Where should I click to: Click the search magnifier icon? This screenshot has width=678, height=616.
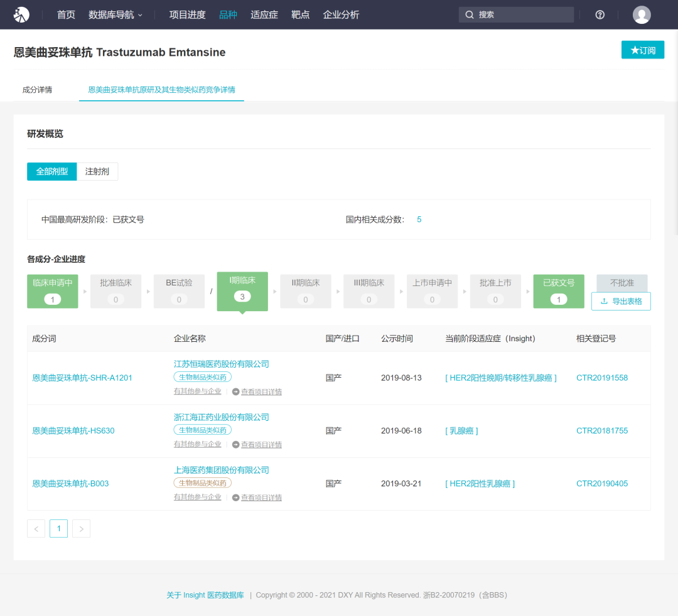pyautogui.click(x=469, y=14)
